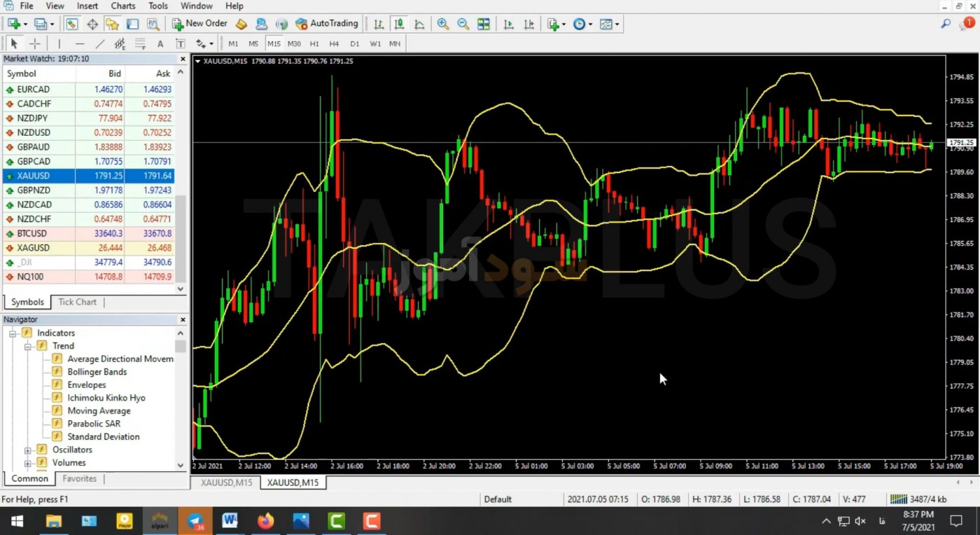The image size is (980, 535).
Task: Toggle the AutoTrading button
Action: [327, 24]
